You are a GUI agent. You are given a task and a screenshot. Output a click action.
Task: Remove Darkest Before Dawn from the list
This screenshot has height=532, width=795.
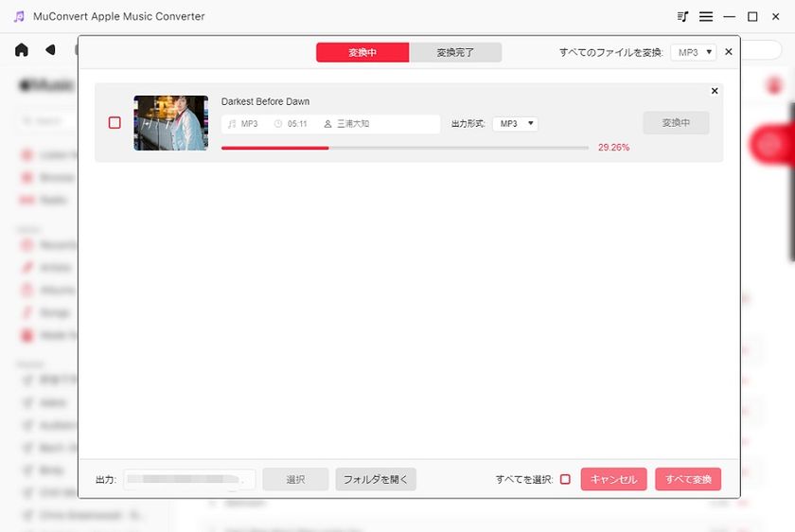click(x=715, y=91)
